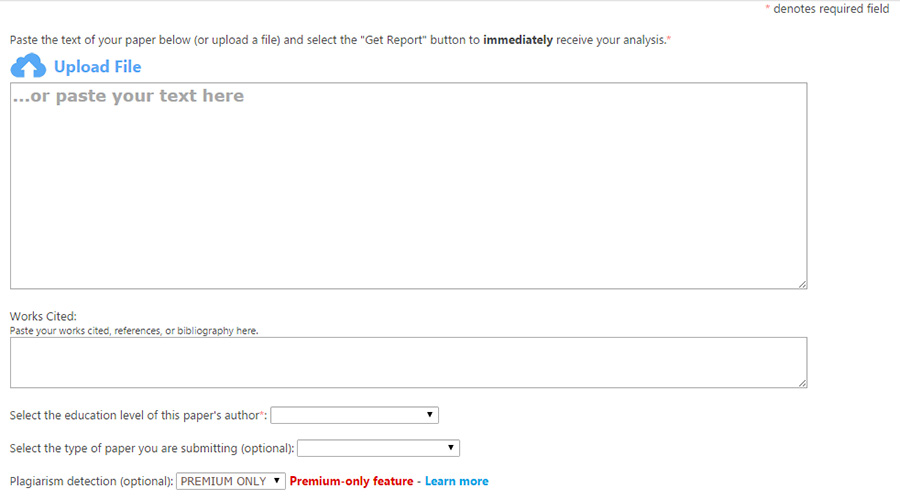
Task: Click the type of paper label text
Action: pos(151,448)
